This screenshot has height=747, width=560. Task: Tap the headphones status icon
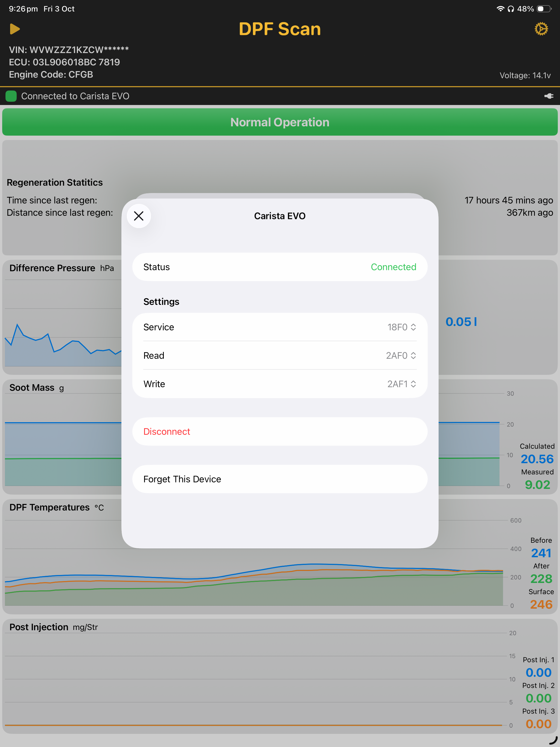point(511,9)
